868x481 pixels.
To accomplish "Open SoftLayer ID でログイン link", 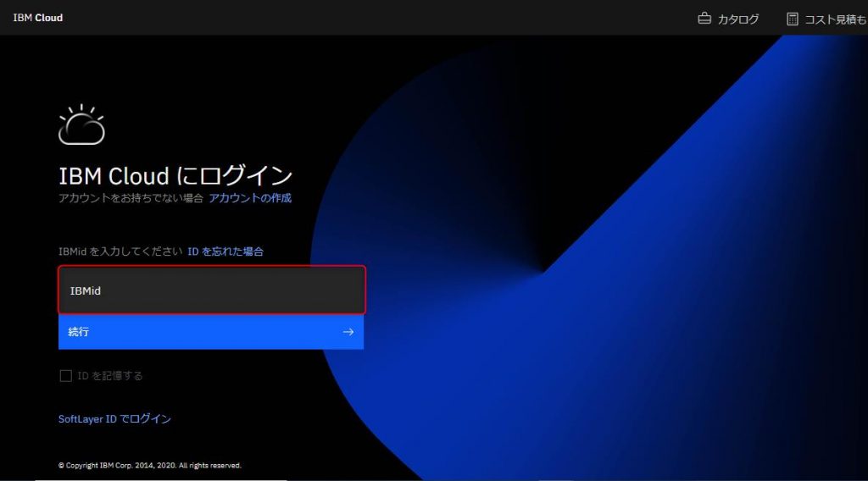I will pyautogui.click(x=114, y=419).
